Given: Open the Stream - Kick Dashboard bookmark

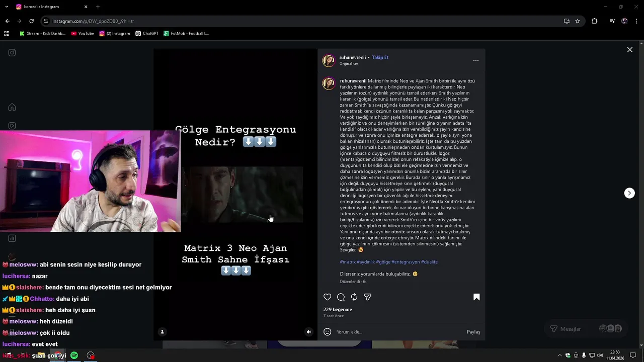Looking at the screenshot, I should [x=42, y=34].
